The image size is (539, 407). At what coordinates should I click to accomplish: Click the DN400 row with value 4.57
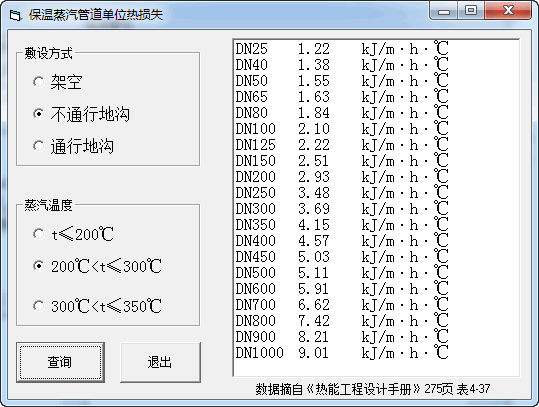coord(342,241)
